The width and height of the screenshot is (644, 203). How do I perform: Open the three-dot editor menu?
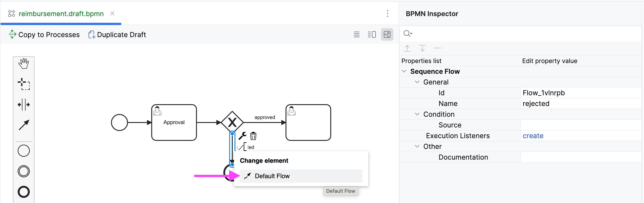point(388,14)
